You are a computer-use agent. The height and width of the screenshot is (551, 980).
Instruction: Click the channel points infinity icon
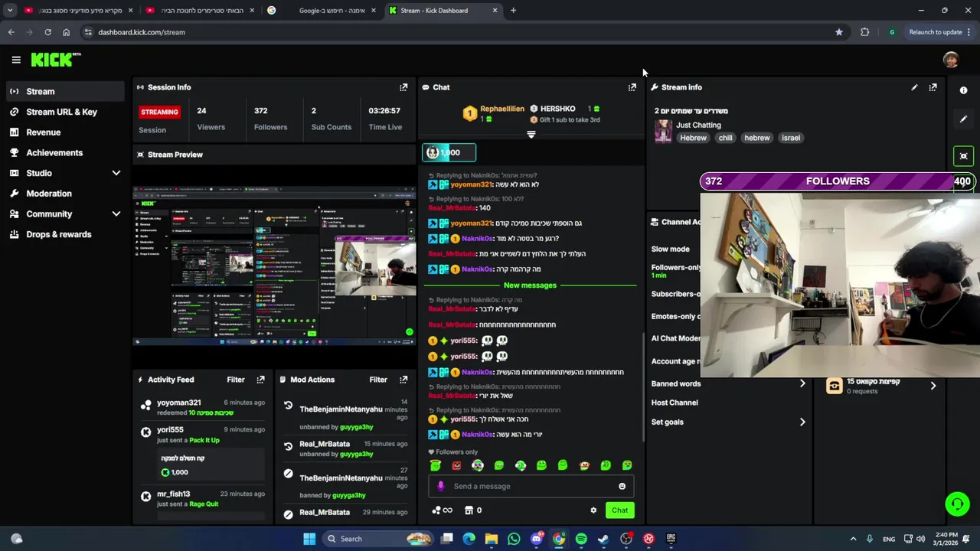click(x=442, y=510)
